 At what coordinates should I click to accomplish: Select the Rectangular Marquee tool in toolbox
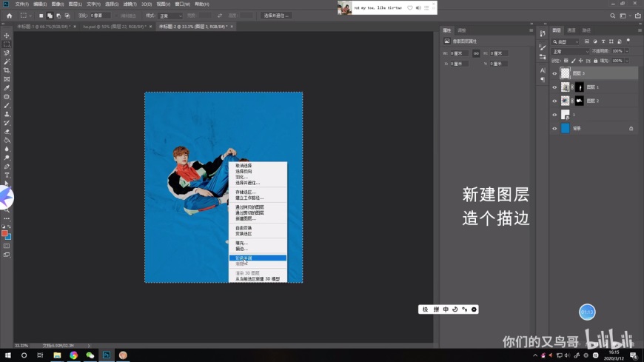[x=7, y=44]
